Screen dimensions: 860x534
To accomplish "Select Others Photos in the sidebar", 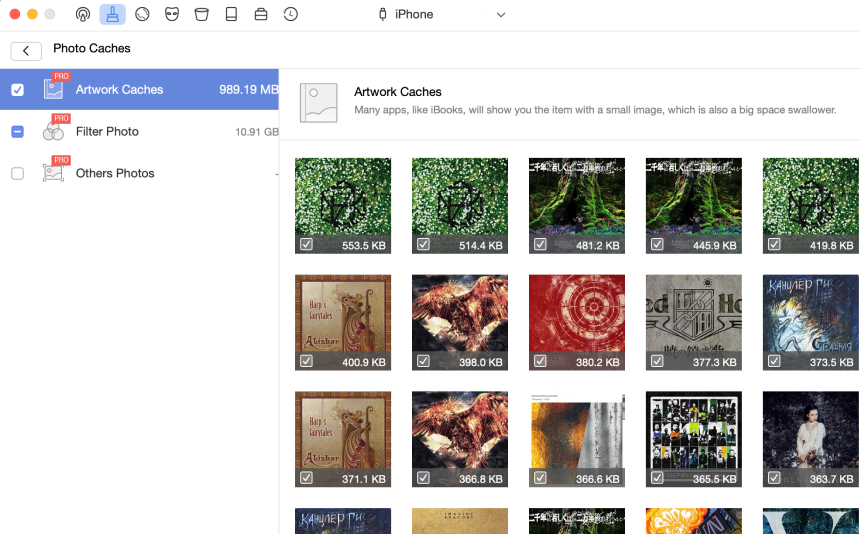I will 115,174.
